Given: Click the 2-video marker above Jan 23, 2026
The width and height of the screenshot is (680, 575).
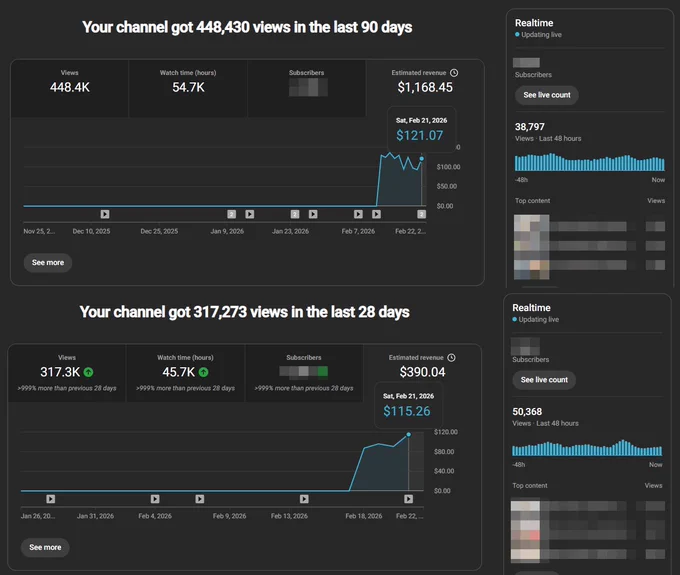Looking at the screenshot, I should coord(295,214).
